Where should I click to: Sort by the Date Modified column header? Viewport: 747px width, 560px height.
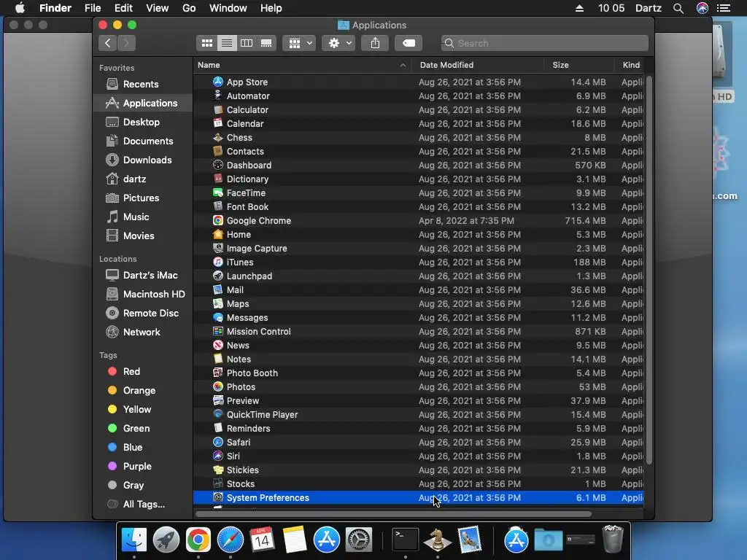[446, 65]
